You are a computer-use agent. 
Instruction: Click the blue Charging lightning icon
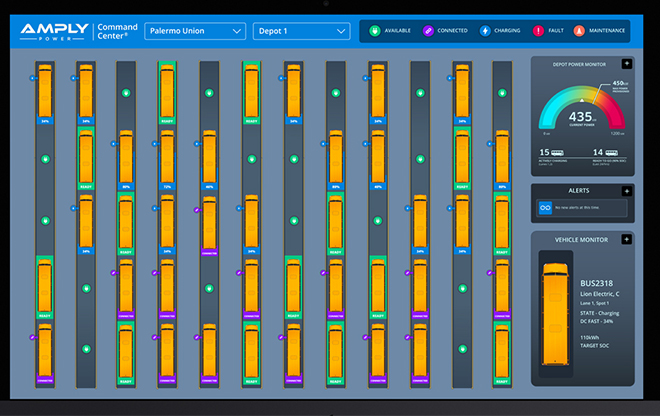click(x=486, y=31)
